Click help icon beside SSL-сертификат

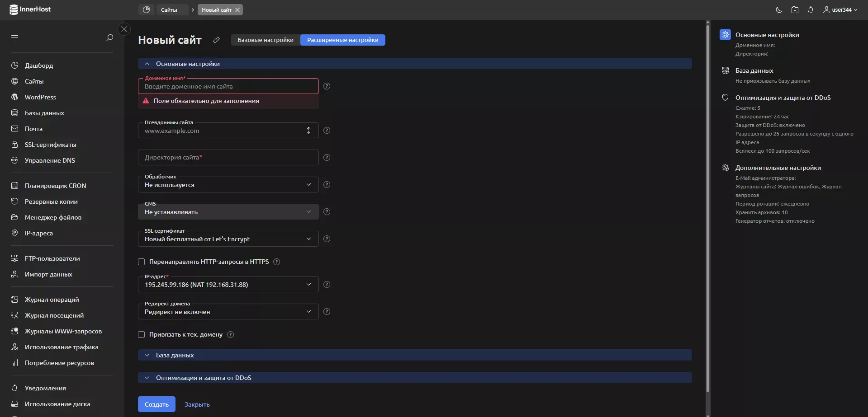(327, 239)
